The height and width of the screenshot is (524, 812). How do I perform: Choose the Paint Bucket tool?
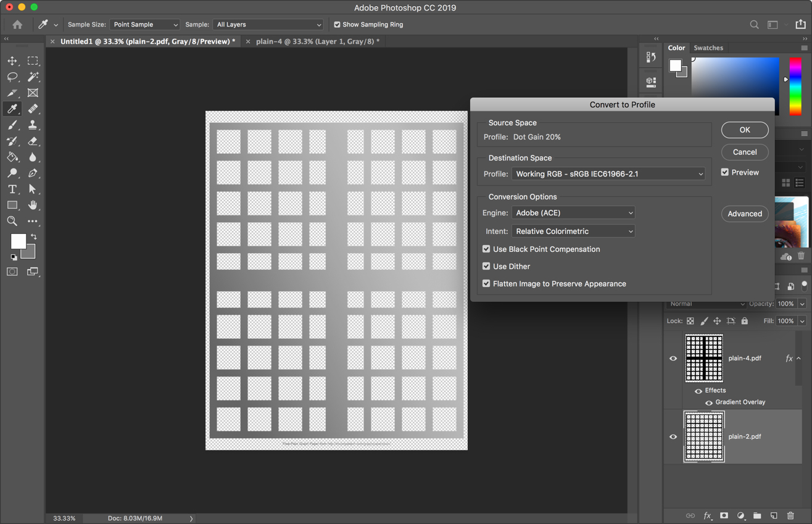pos(12,157)
